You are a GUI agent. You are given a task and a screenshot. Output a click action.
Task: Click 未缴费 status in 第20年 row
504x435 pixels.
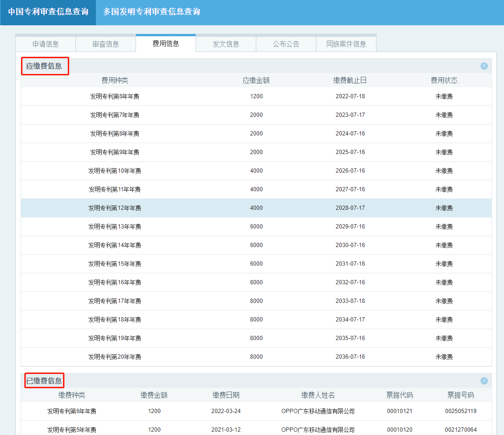[444, 357]
